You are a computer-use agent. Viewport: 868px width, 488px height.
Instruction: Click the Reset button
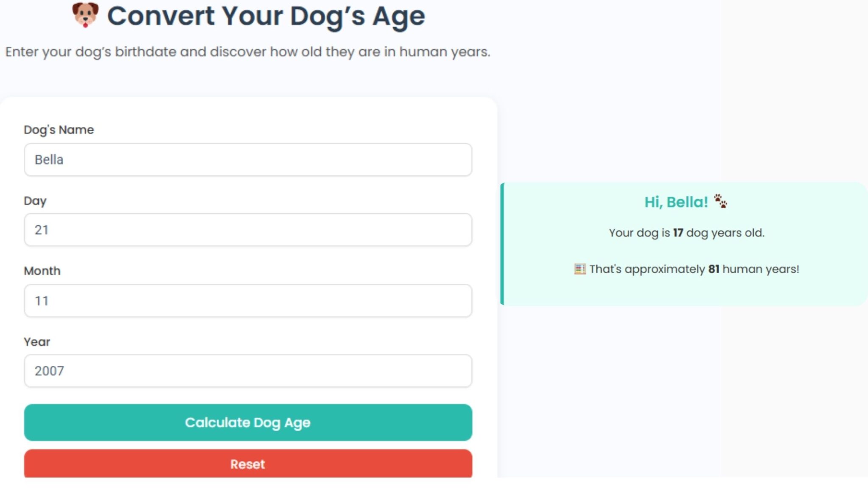[x=248, y=464]
